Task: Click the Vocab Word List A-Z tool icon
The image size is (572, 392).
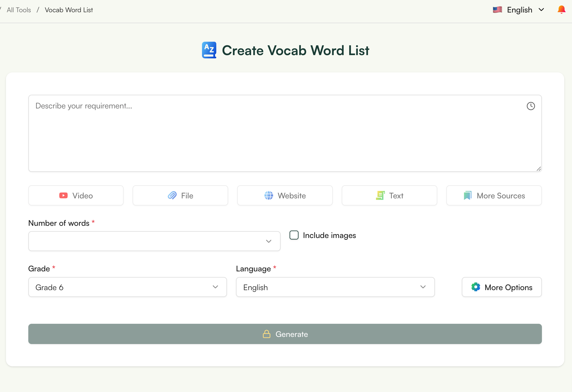Action: [x=209, y=50]
